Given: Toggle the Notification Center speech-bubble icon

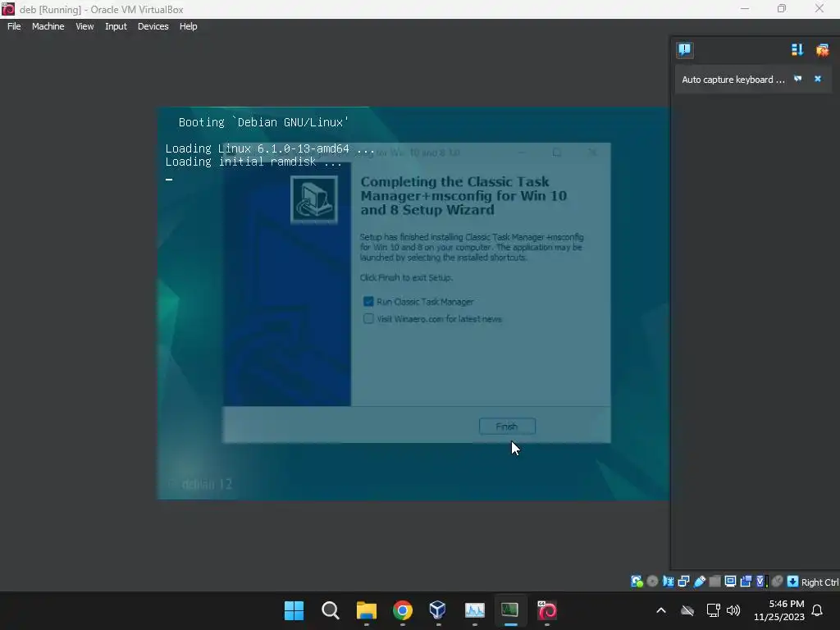Looking at the screenshot, I should [685, 50].
